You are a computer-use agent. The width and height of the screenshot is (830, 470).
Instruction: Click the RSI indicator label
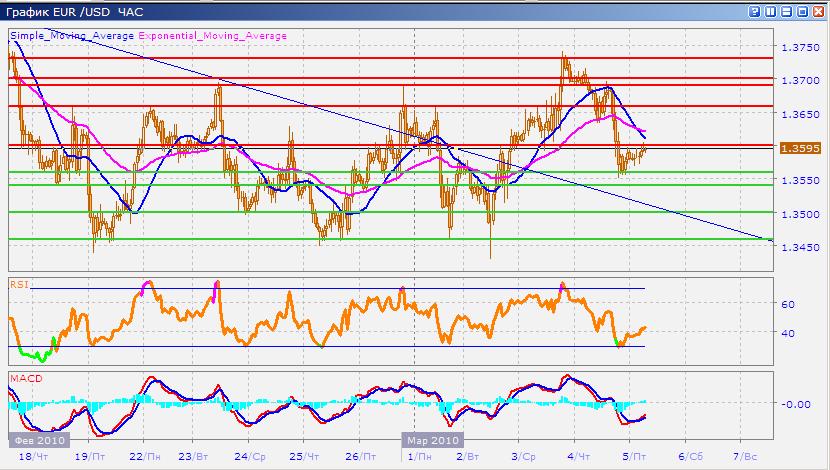[x=17, y=284]
